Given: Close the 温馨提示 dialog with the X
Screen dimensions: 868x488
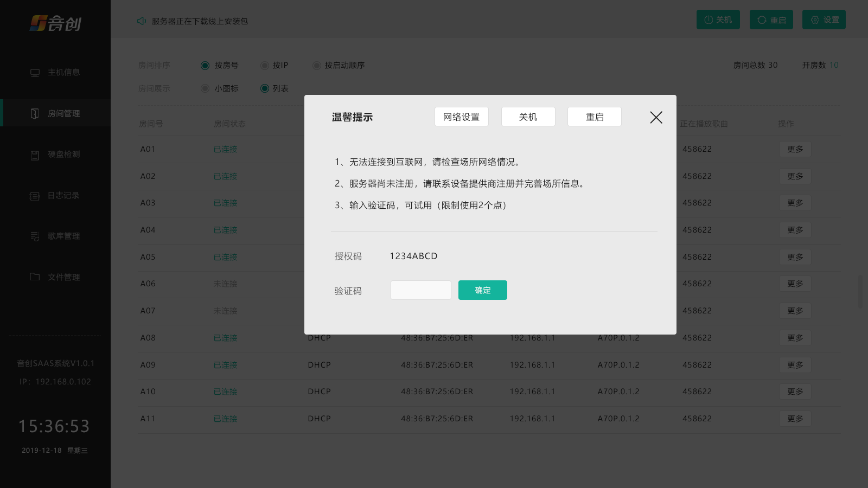Looking at the screenshot, I should pyautogui.click(x=656, y=117).
